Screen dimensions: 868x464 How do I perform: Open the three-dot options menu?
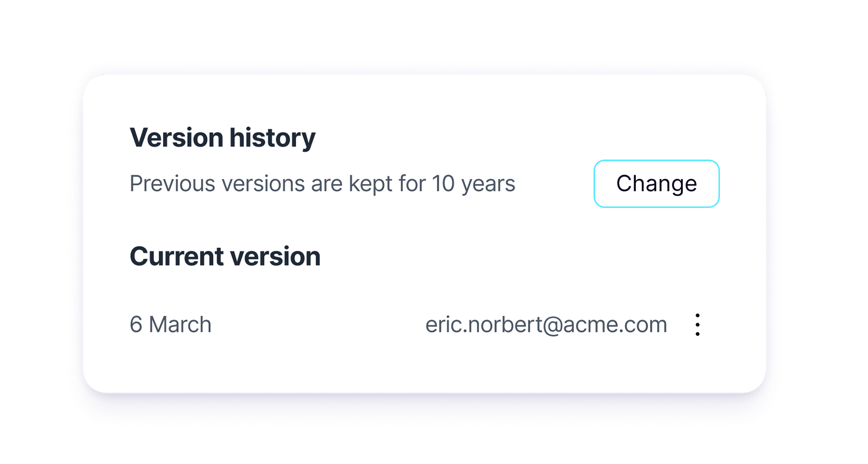coord(697,325)
